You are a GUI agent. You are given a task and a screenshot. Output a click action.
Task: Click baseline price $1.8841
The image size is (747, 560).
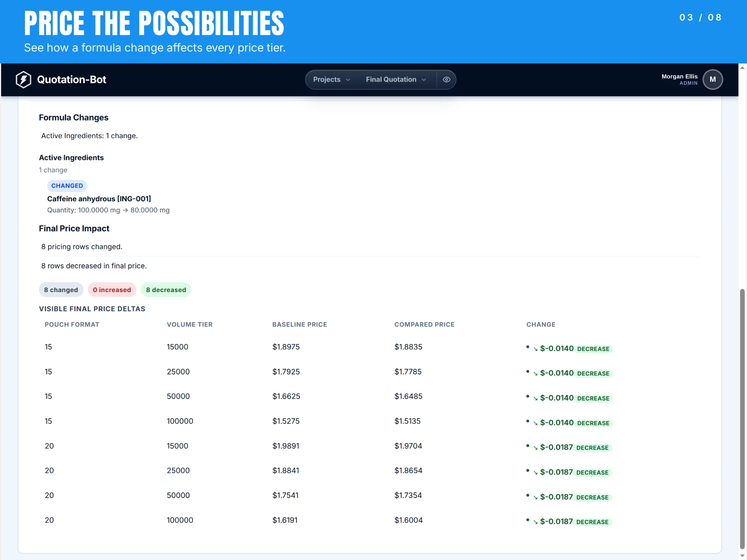(286, 471)
